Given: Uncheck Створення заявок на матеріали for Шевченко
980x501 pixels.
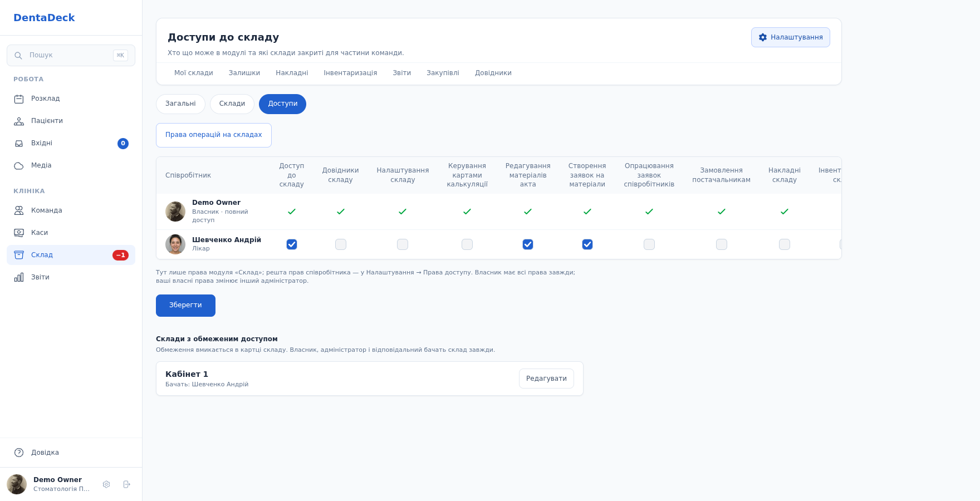Looking at the screenshot, I should click(587, 244).
